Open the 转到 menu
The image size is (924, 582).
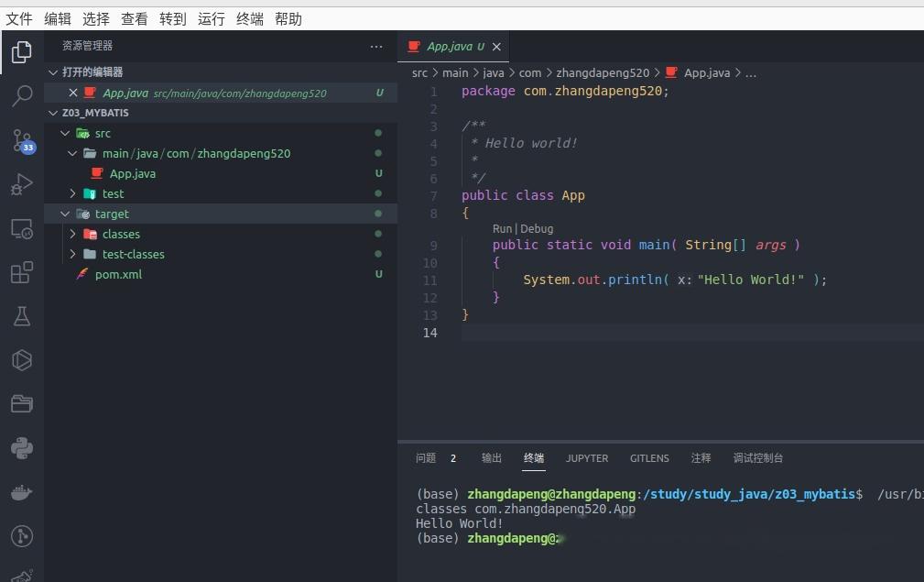(173, 19)
